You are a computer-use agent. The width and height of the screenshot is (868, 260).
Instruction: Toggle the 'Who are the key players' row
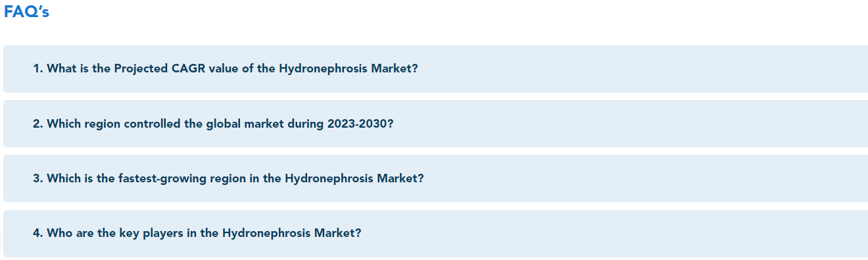coord(435,234)
